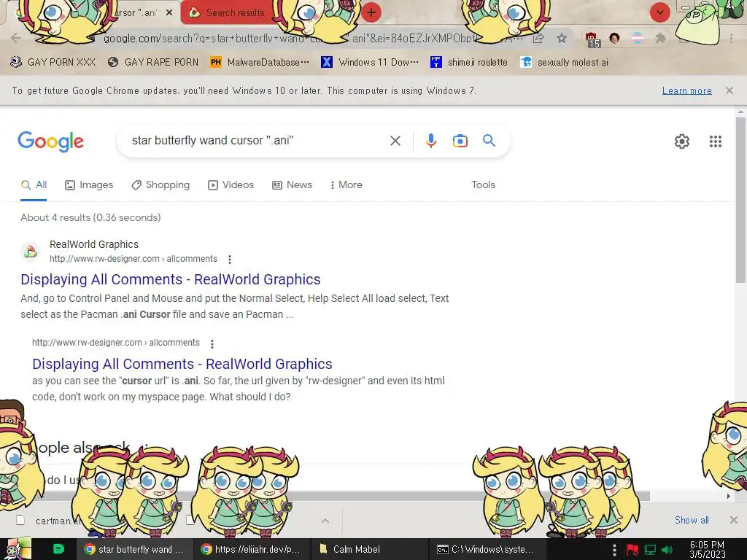Click the blue search magnifier button
This screenshot has width=747, height=560.
click(x=489, y=141)
